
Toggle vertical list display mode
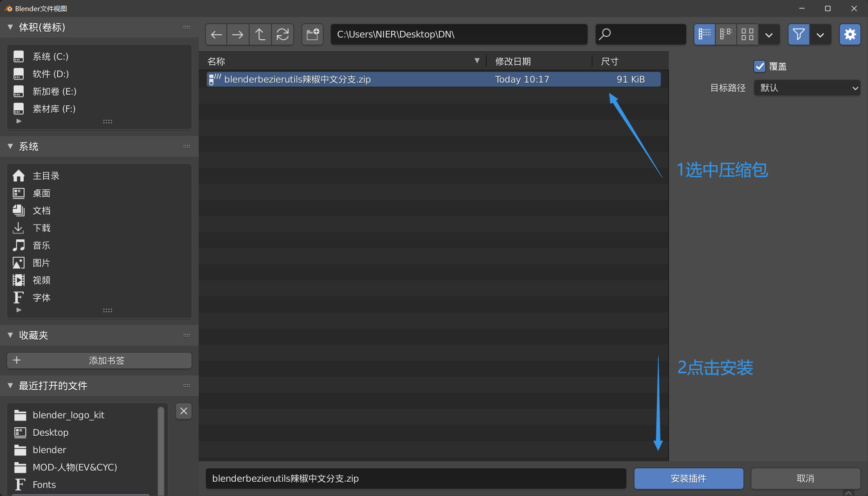[704, 34]
